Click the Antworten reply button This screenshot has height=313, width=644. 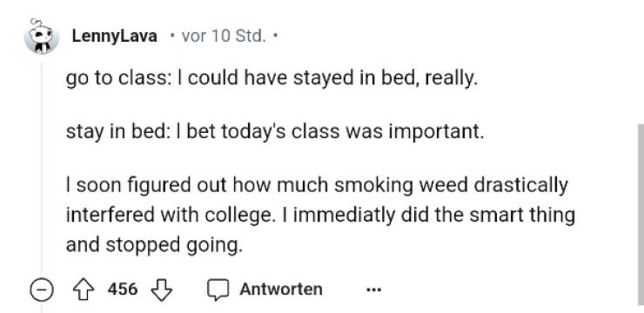pos(281,290)
